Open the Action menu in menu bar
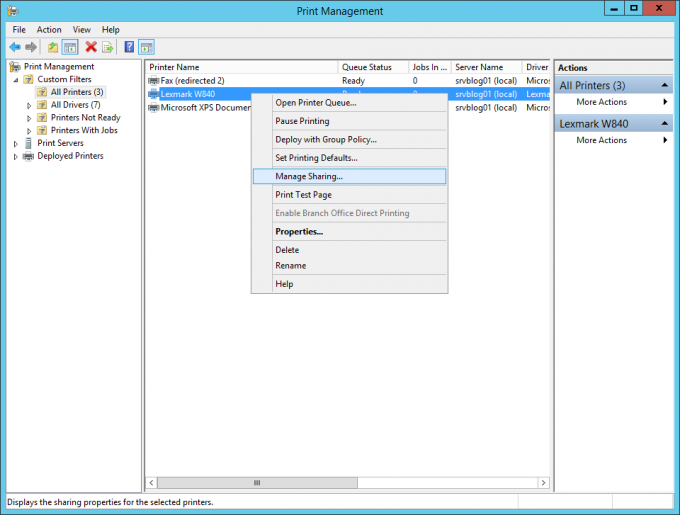The image size is (680, 515). click(49, 30)
